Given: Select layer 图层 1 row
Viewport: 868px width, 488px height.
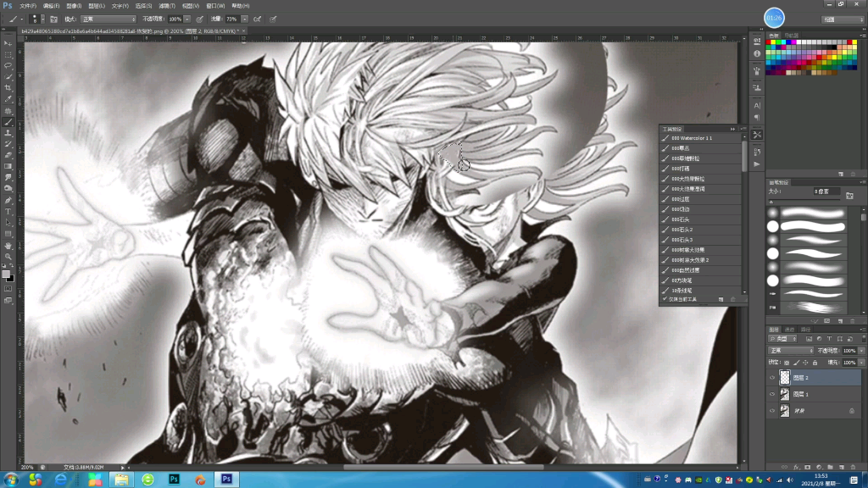Looking at the screenshot, I should pyautogui.click(x=814, y=395).
